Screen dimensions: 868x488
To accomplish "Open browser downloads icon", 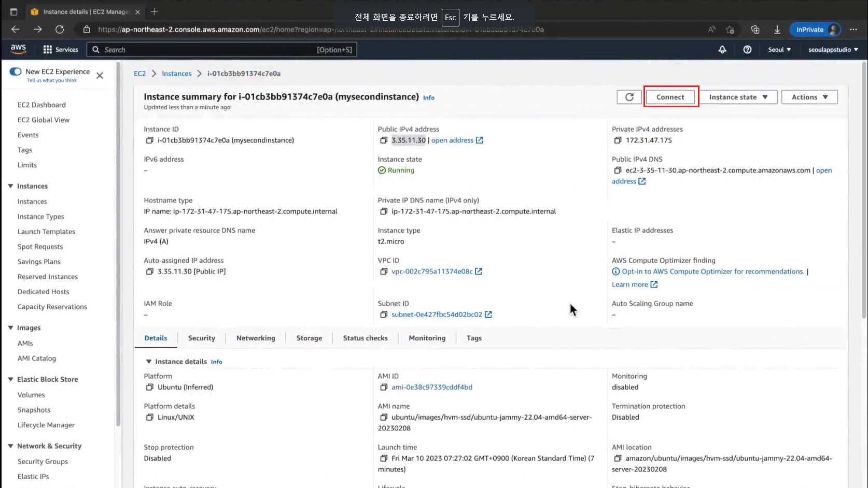I will [777, 30].
